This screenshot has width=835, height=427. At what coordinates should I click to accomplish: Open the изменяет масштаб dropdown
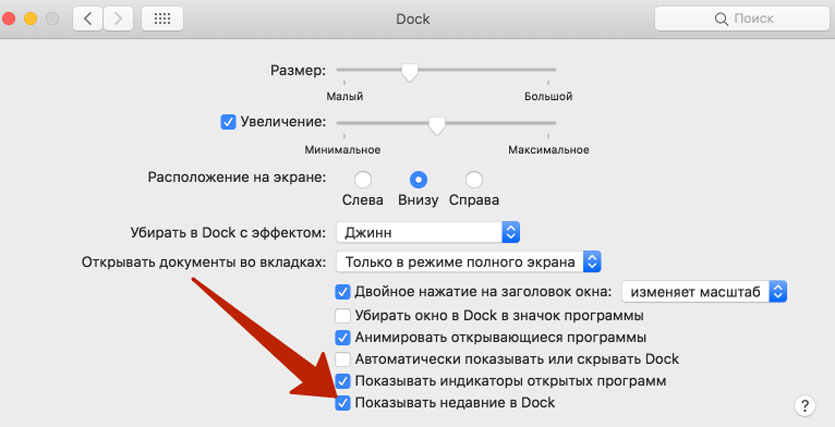[x=705, y=292]
